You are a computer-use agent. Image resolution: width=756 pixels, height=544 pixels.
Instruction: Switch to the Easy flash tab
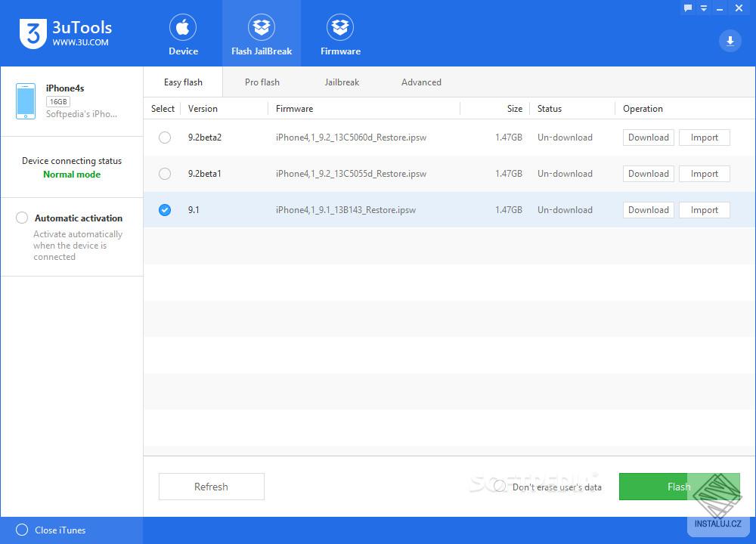[183, 82]
